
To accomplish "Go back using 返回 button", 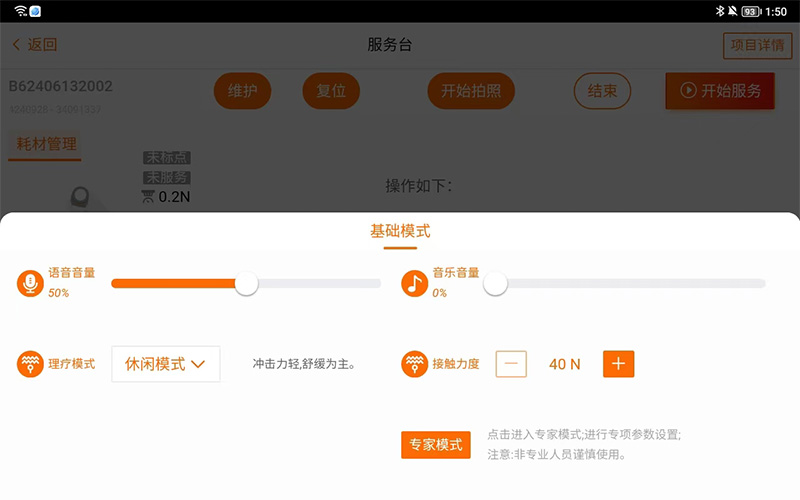I will (35, 45).
